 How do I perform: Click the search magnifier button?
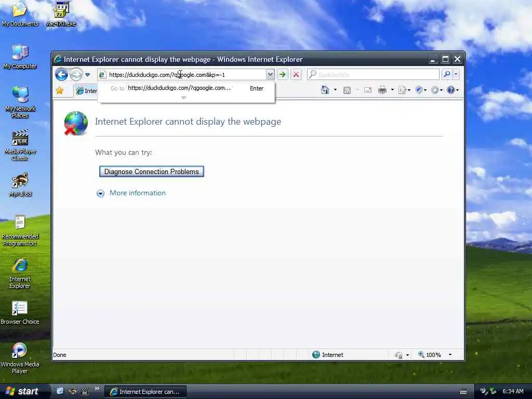click(x=447, y=74)
